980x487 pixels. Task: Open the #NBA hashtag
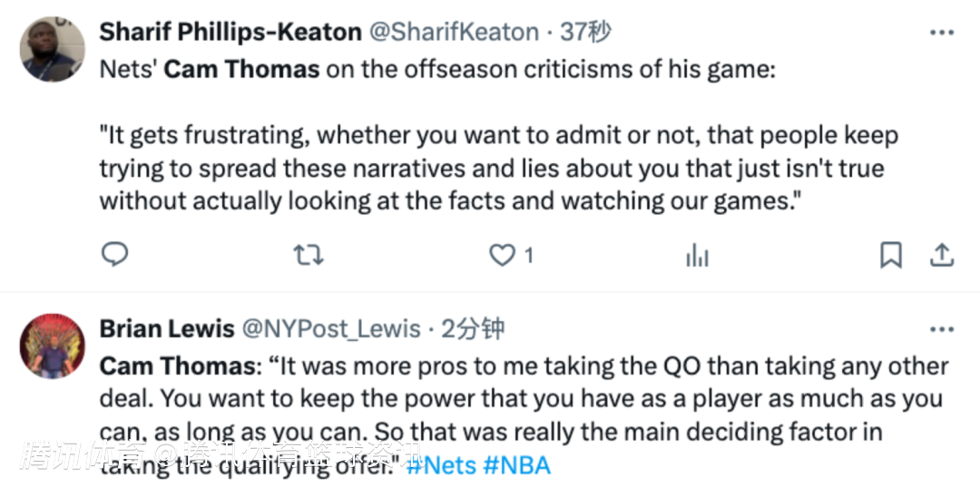tap(517, 466)
